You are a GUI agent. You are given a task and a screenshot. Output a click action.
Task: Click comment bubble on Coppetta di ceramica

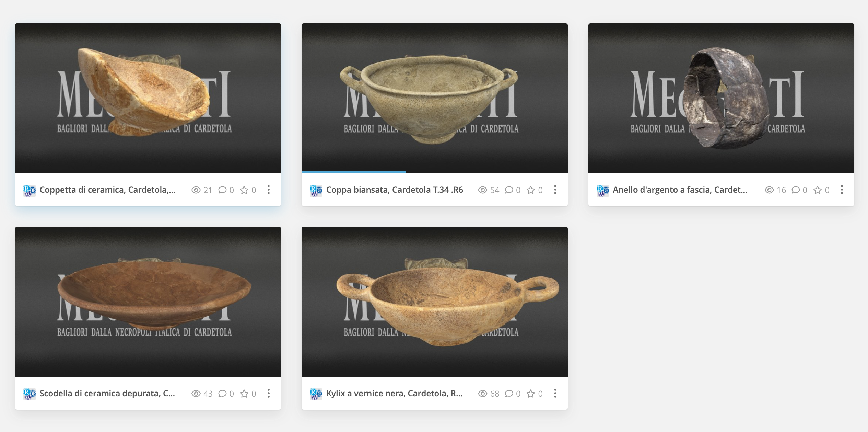click(222, 190)
